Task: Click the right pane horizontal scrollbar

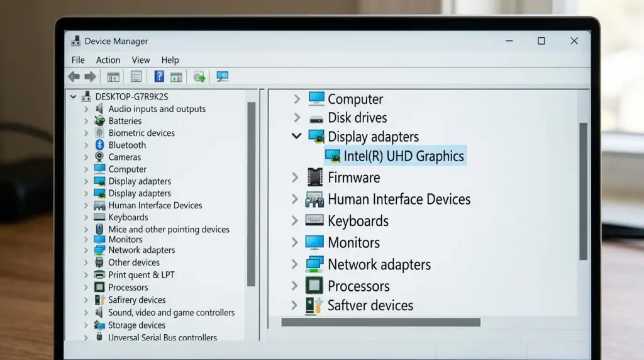Action: pos(380,322)
